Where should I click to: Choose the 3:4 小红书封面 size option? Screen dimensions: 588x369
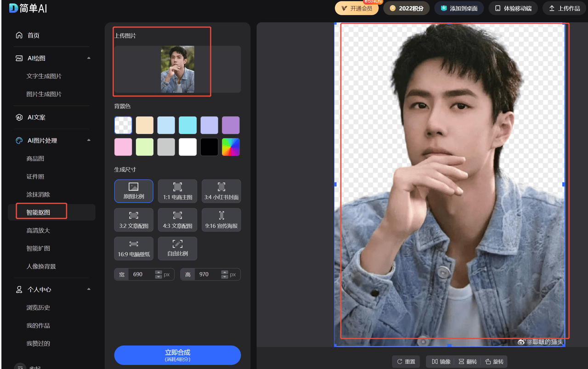[x=221, y=187]
